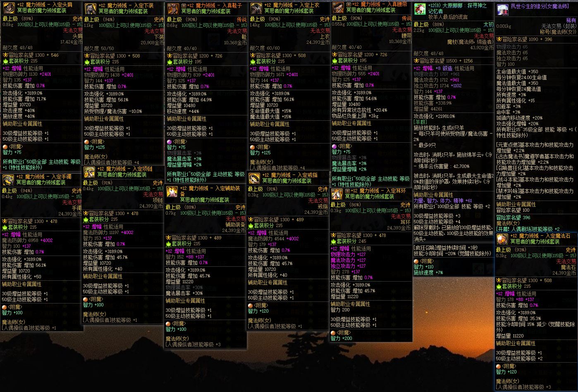Click green 套装积分 leaf icon in 入定下装 tooltip
This screenshot has width=578, height=392.
(x=87, y=62)
